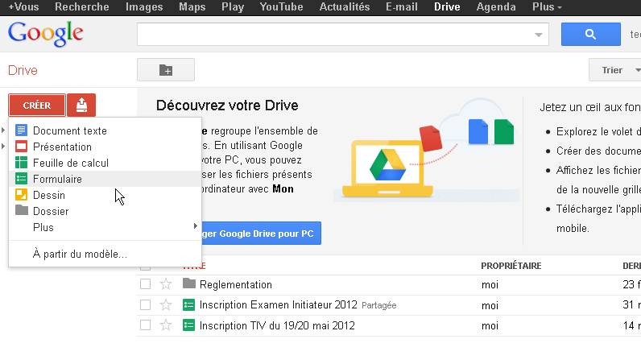Click the gray Dossier folder icon
641x364 pixels.
[21, 211]
